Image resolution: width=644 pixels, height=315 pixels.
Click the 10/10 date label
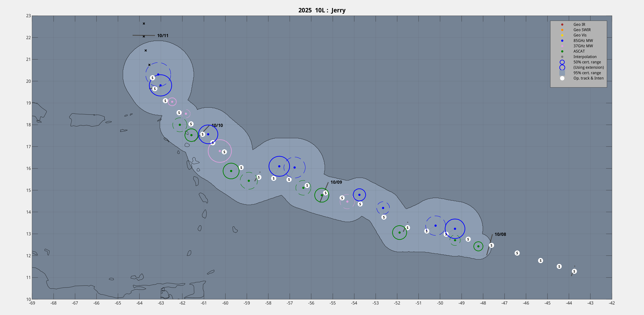click(217, 125)
